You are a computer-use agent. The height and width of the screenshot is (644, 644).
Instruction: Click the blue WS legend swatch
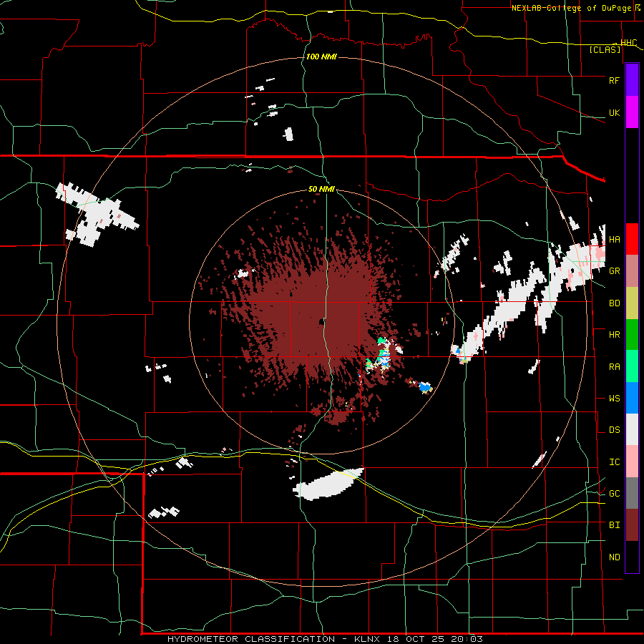632,399
